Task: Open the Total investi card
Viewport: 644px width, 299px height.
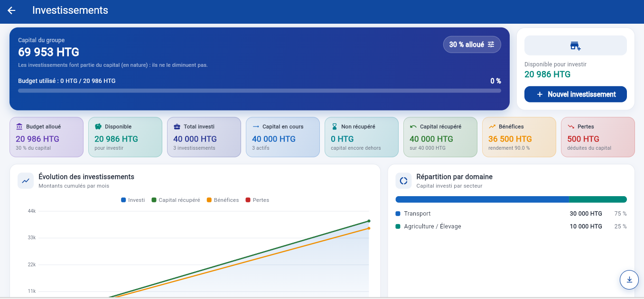Action: coord(204,137)
